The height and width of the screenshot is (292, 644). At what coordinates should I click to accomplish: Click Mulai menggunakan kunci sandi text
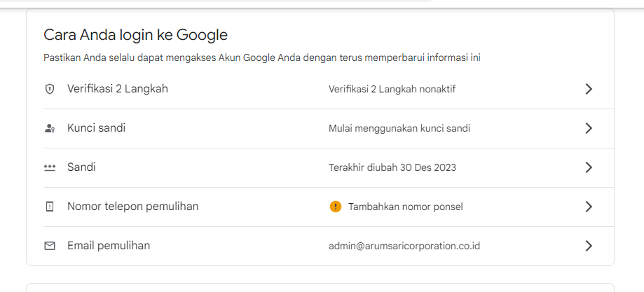[399, 128]
